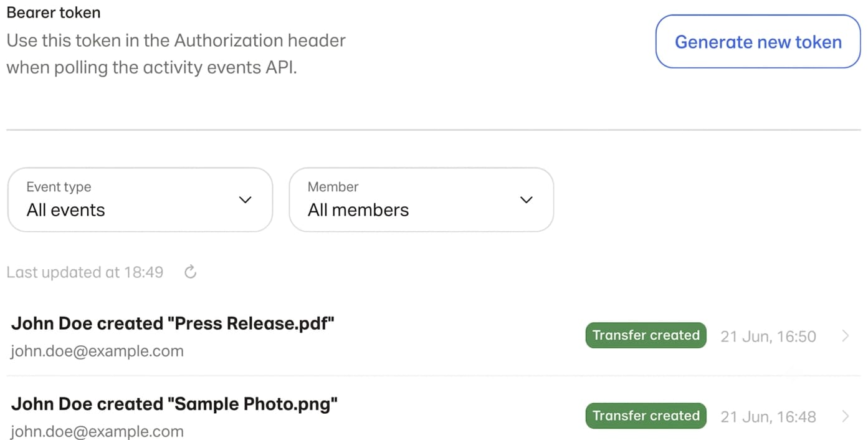Click the 21 Jun, 16:48 timestamp
The height and width of the screenshot is (440, 868).
click(768, 417)
